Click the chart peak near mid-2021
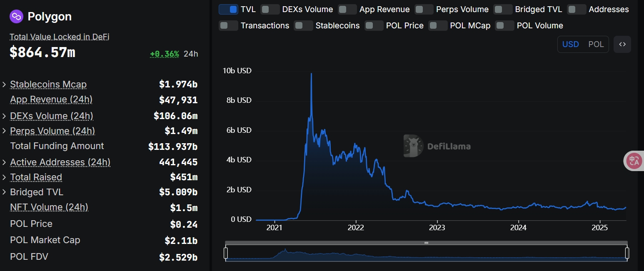 tap(311, 74)
